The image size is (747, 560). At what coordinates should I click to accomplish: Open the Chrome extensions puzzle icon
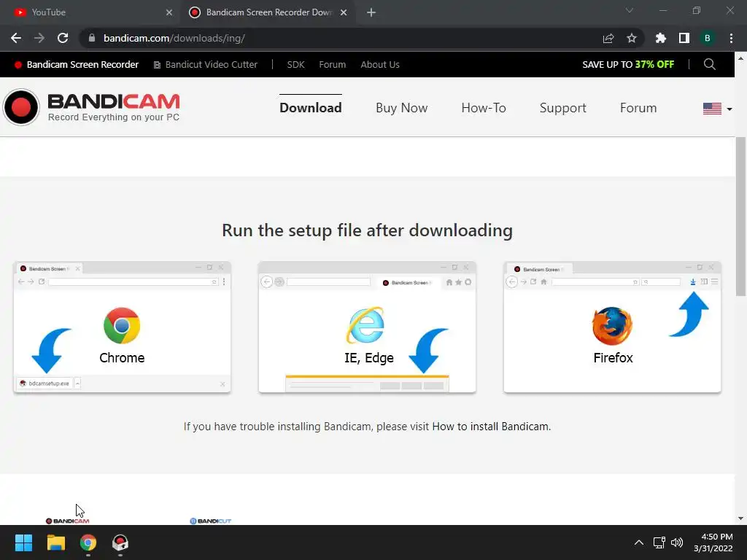pos(660,38)
